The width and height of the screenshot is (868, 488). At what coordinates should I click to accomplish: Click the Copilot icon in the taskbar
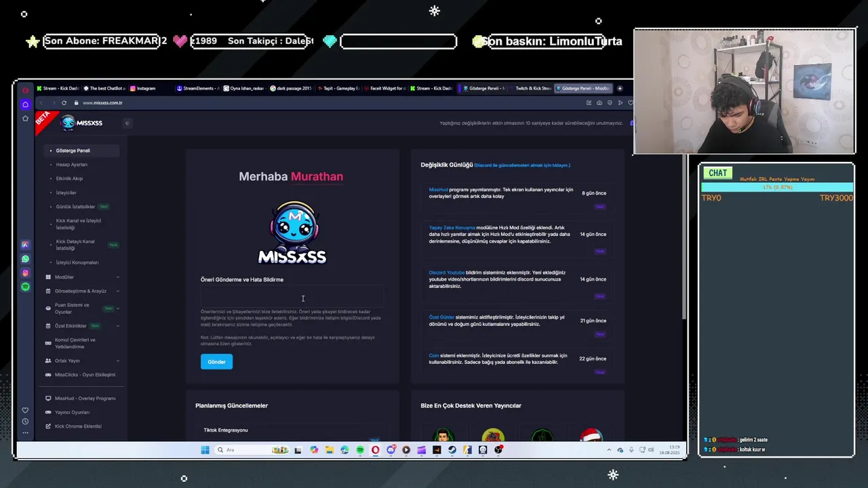point(313,450)
